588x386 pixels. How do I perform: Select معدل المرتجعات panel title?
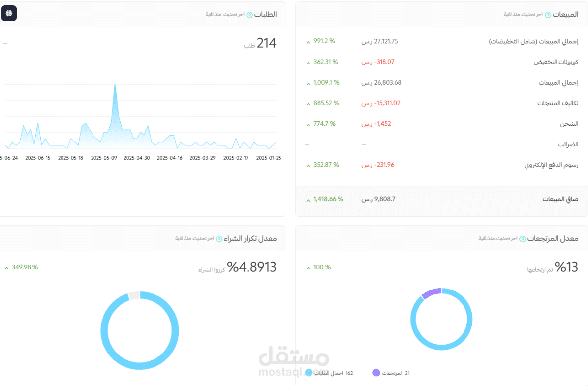click(553, 239)
